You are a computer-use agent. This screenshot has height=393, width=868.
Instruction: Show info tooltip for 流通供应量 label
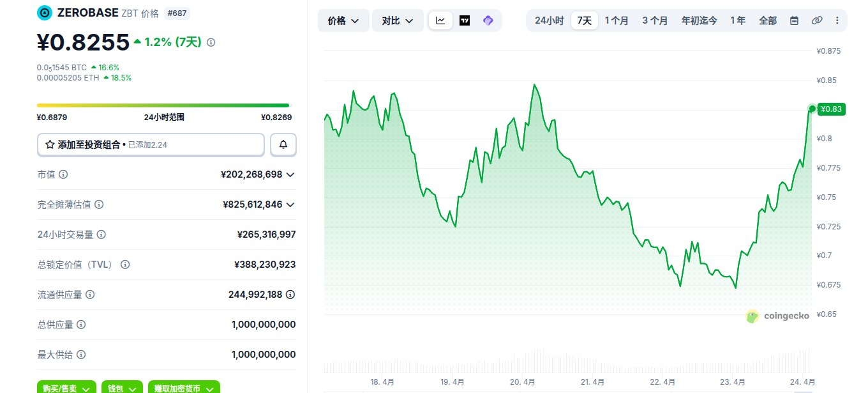coord(90,295)
